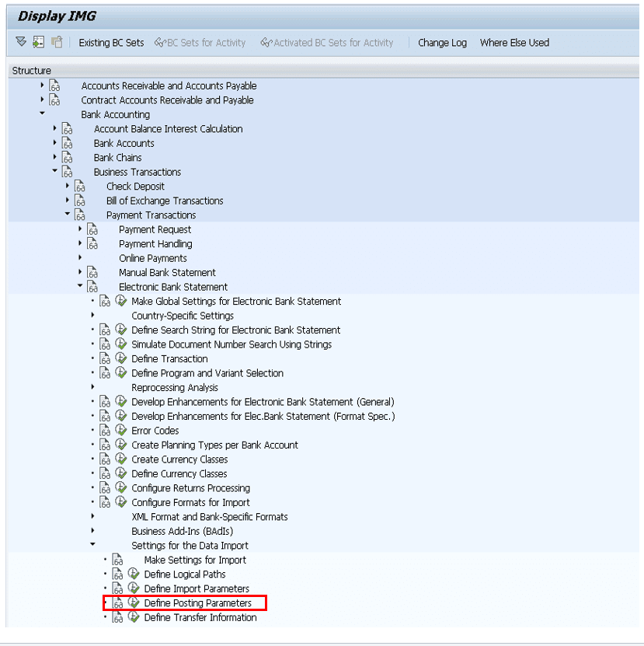Run the Define Transfer Information activity icon
The width and height of the screenshot is (644, 646).
point(134,617)
